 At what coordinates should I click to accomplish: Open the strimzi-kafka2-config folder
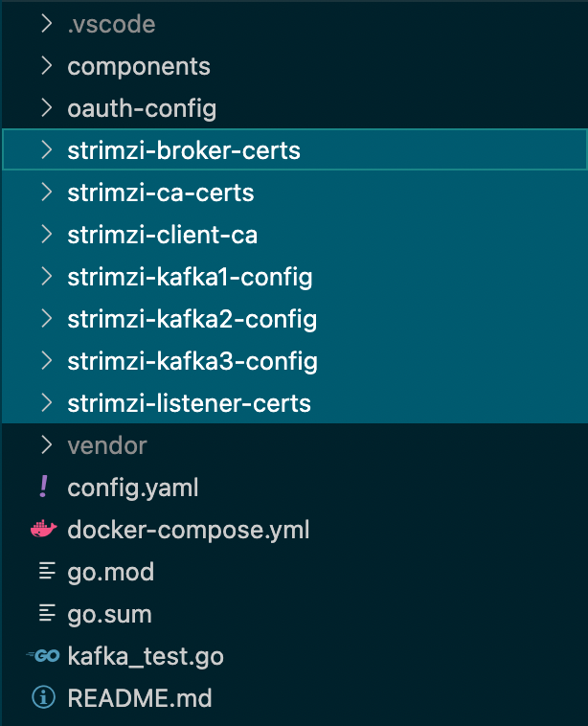(x=192, y=319)
